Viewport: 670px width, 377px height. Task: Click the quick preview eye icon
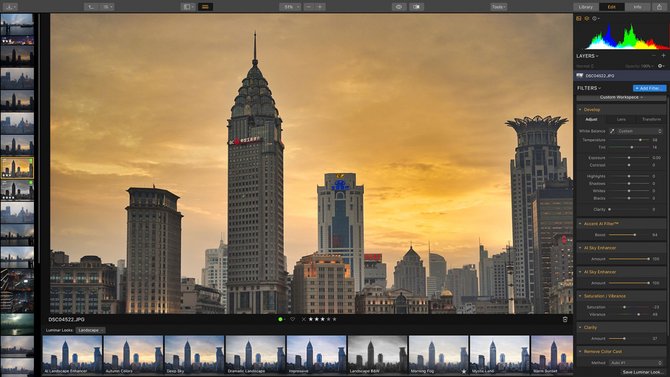pos(399,7)
